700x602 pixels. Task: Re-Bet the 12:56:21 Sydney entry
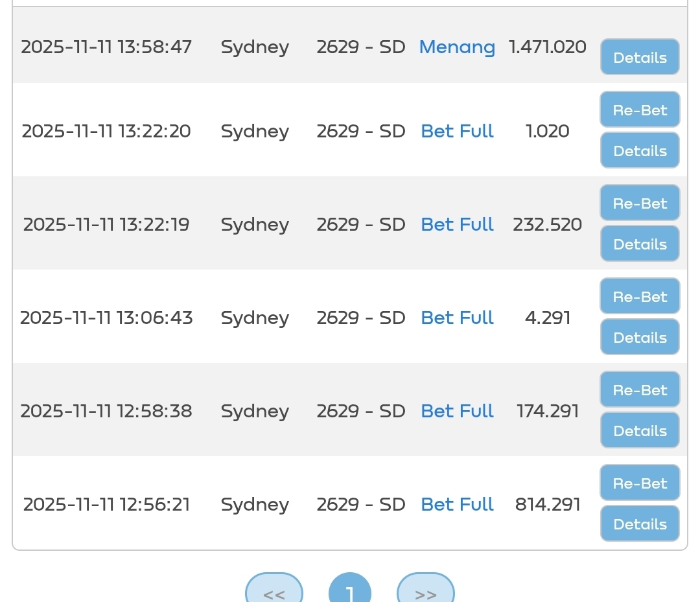(640, 483)
